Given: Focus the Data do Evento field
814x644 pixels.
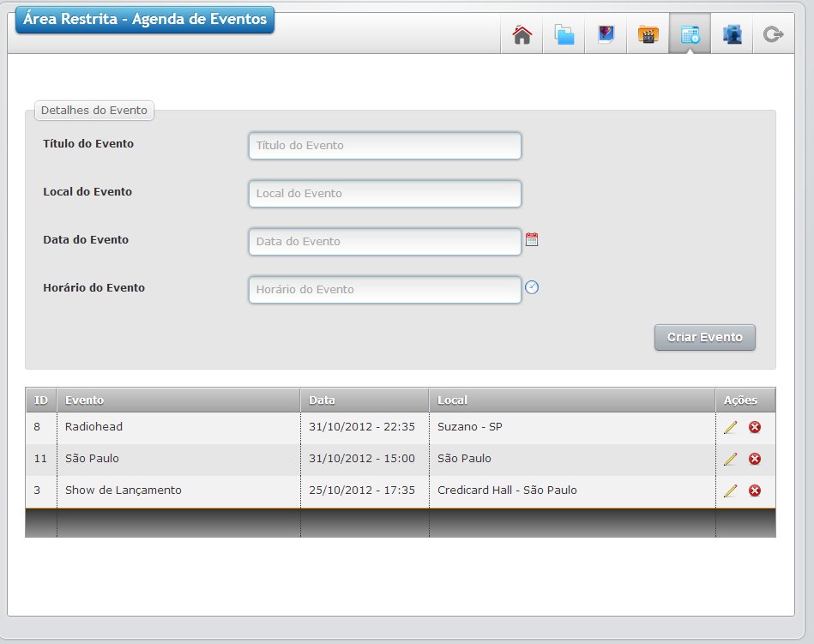Looking at the screenshot, I should click(384, 241).
